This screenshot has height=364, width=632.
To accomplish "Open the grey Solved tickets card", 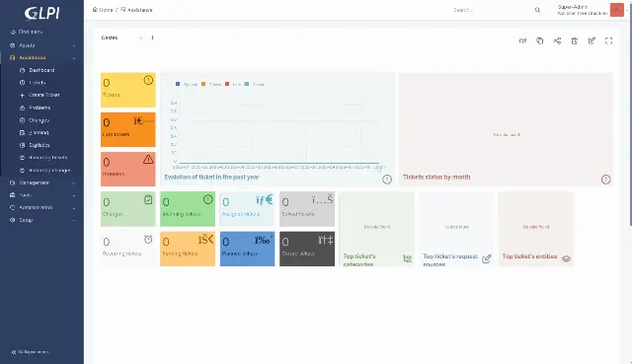I will 307,209.
